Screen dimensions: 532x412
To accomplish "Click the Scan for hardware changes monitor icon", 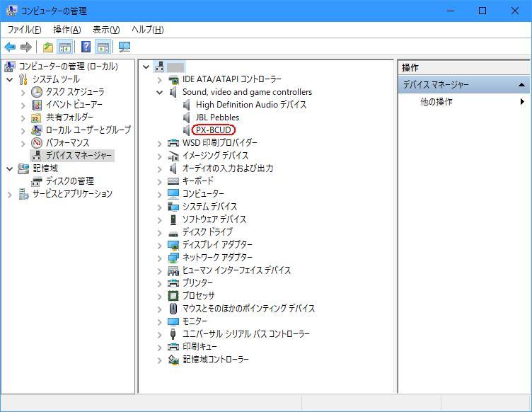I will coord(125,47).
